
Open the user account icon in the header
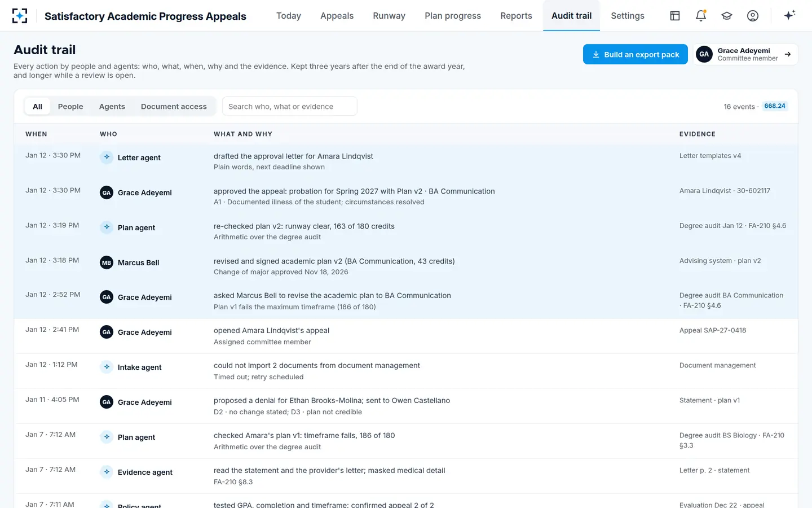click(753, 16)
